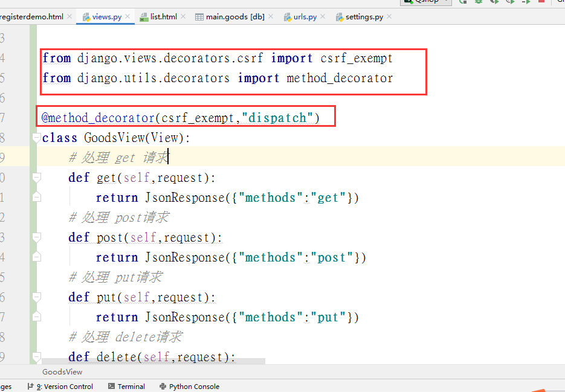The height and width of the screenshot is (392, 565).
Task: Close the settings.py tab
Action: click(389, 16)
